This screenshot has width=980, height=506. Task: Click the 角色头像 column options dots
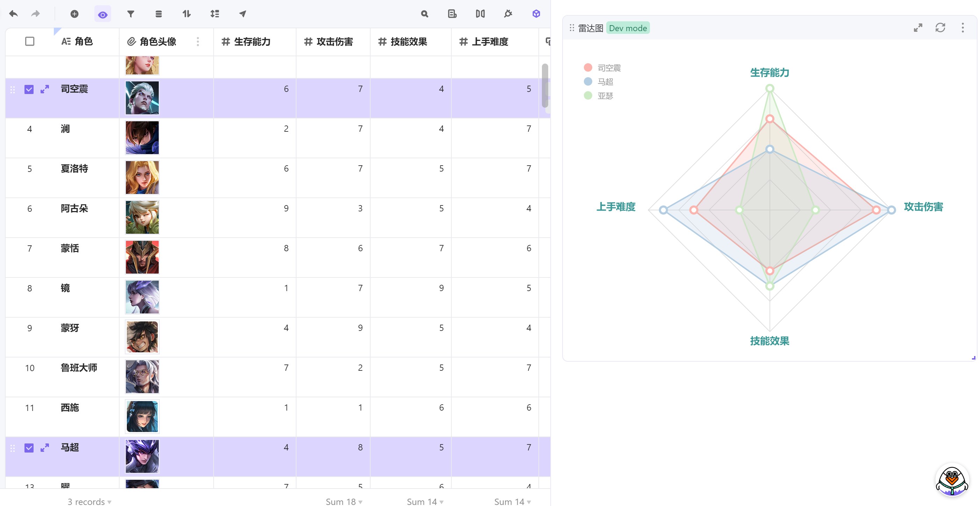click(x=198, y=42)
